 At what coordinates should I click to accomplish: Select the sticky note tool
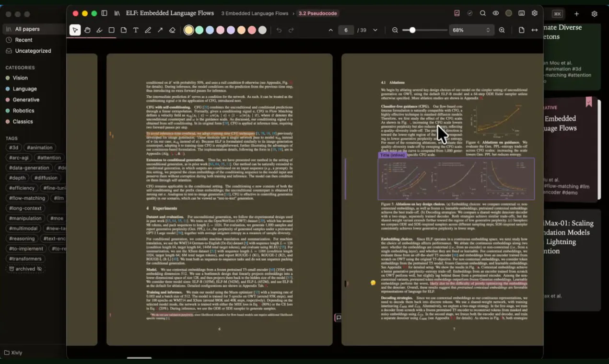(x=124, y=30)
